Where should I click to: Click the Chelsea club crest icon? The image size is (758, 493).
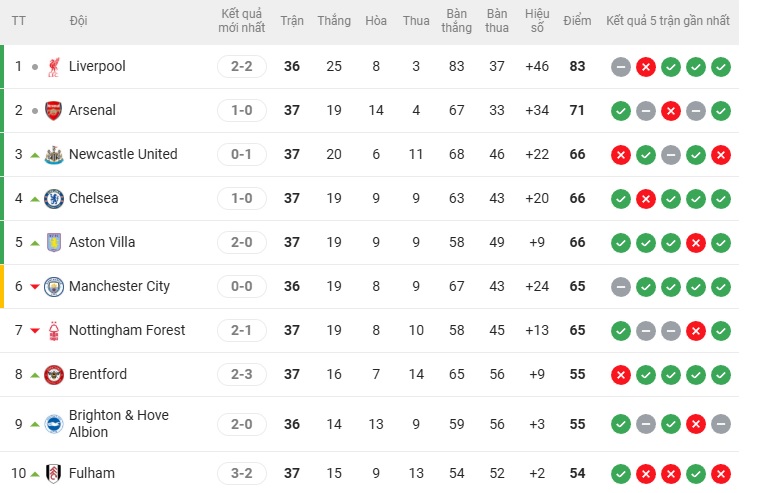tap(54, 199)
